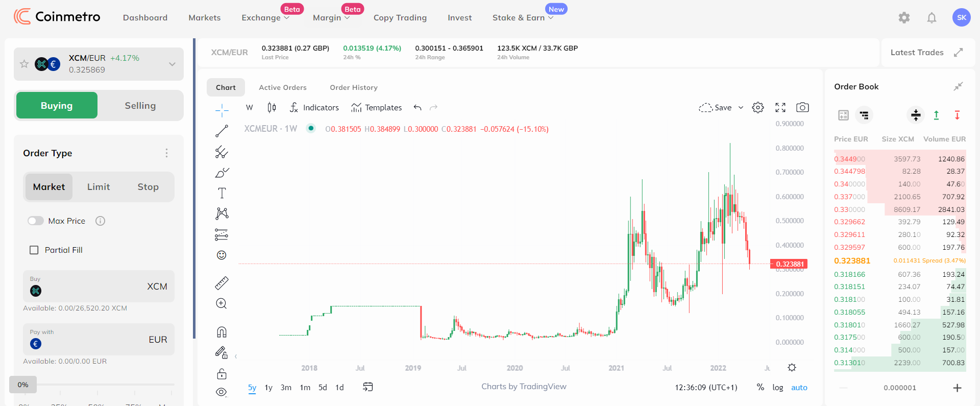Open account settings gear icon

click(904, 18)
